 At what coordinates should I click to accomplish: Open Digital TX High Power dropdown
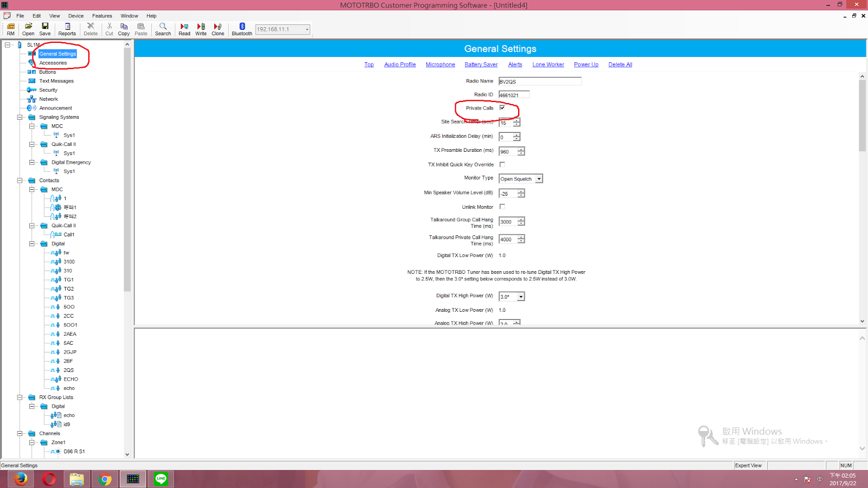click(521, 297)
